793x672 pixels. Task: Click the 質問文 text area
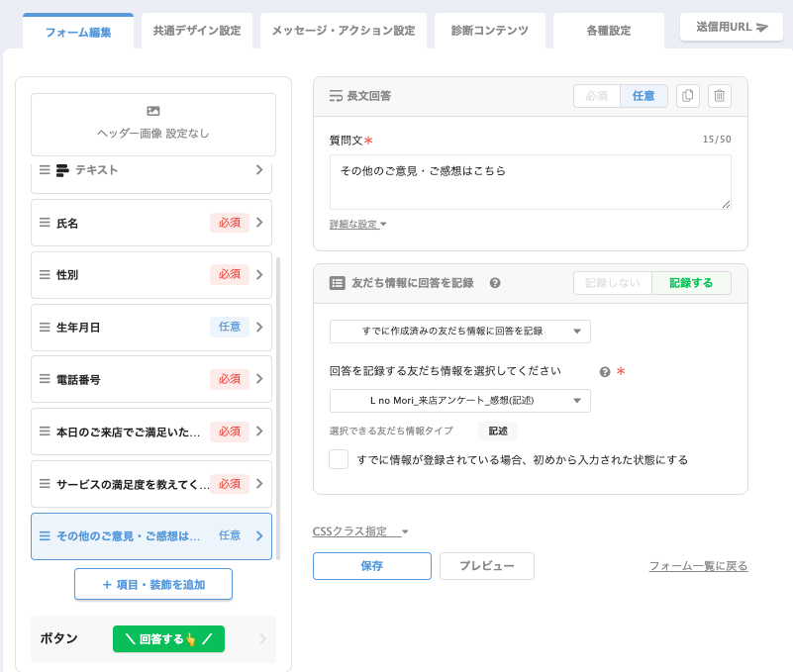coord(530,181)
